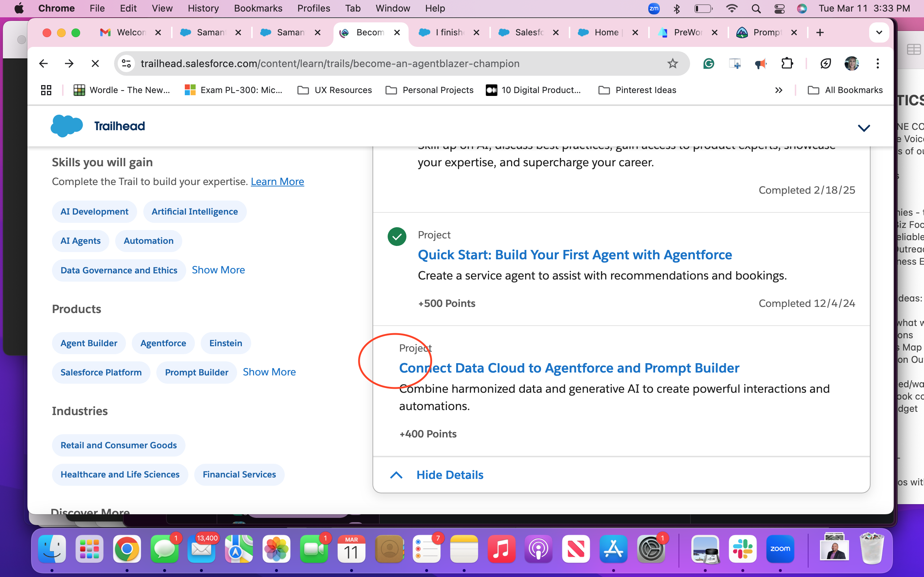Collapse module list with Hide Details
The width and height of the screenshot is (924, 577).
(x=449, y=475)
